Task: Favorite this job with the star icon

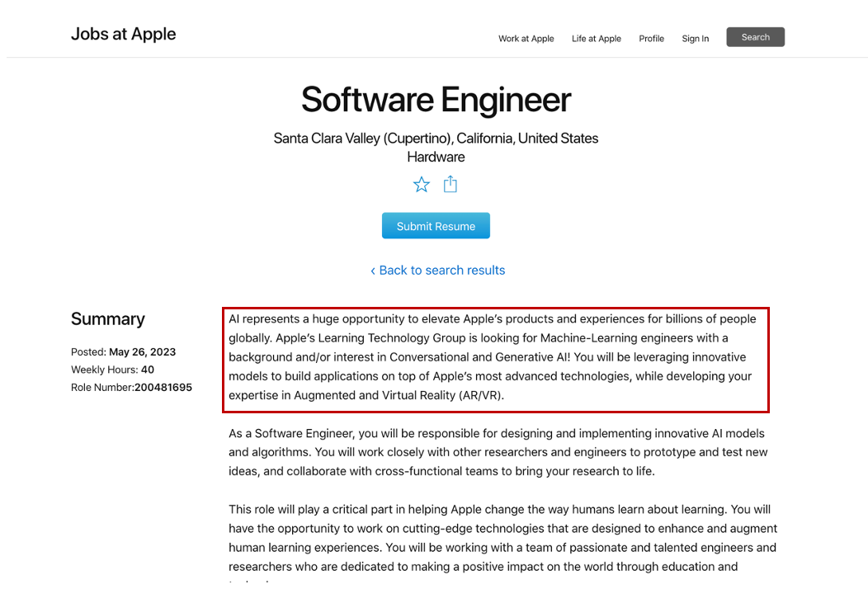Action: pos(422,185)
